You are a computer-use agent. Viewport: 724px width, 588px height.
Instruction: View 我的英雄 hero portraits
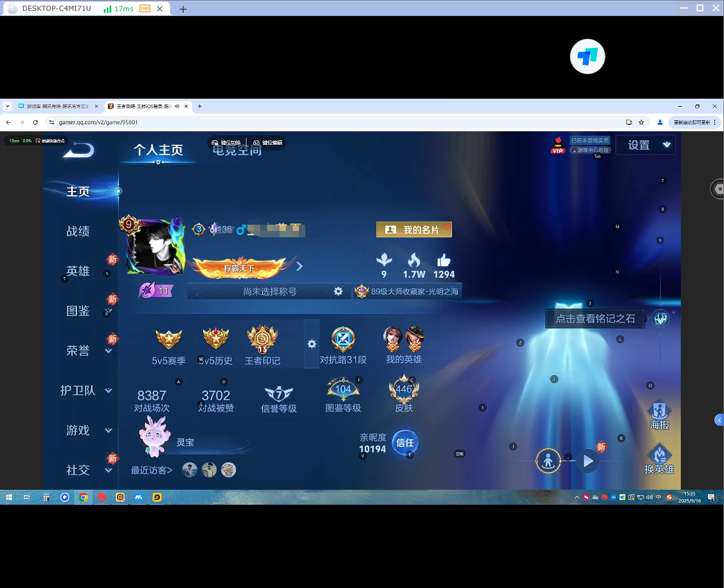tap(404, 340)
